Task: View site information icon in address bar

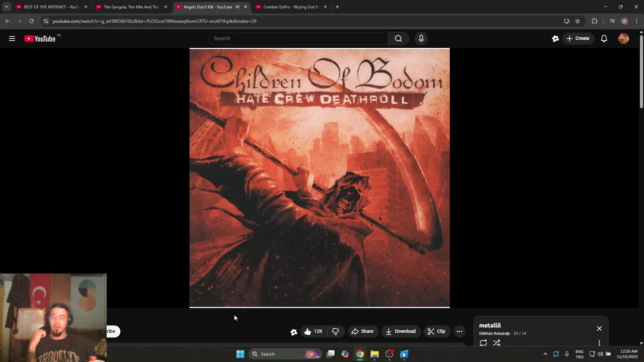Action: click(46, 21)
